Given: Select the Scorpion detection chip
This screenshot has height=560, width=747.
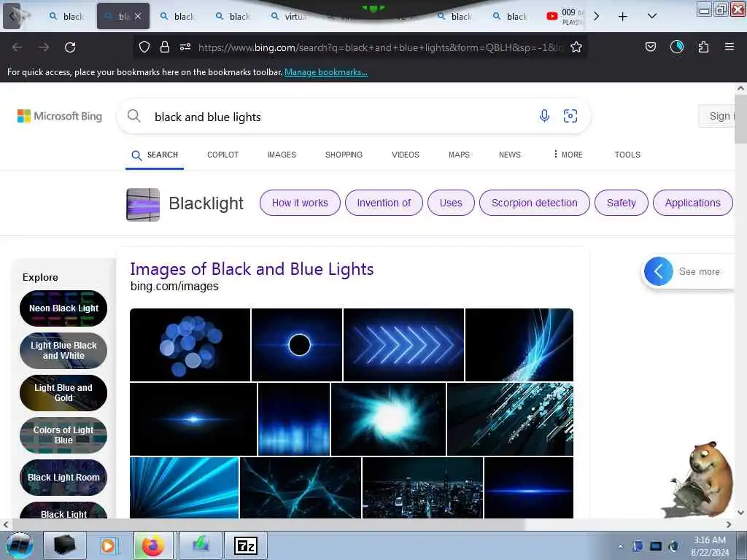Looking at the screenshot, I should coord(535,203).
